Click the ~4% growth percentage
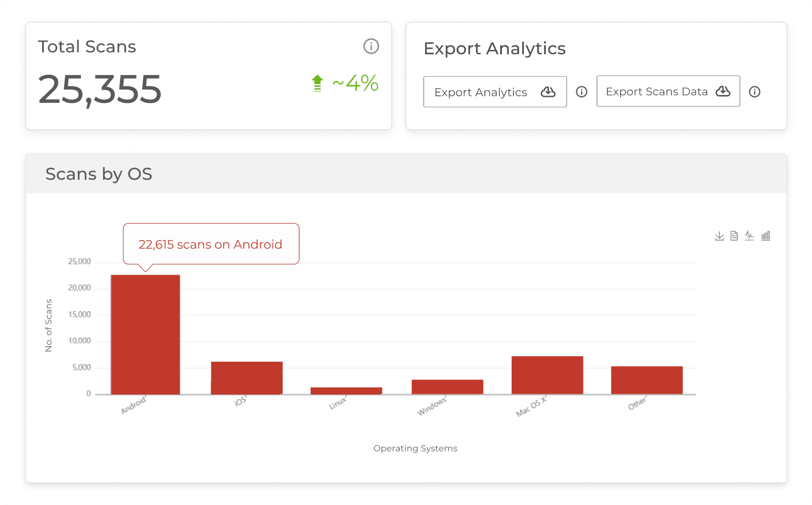 355,83
